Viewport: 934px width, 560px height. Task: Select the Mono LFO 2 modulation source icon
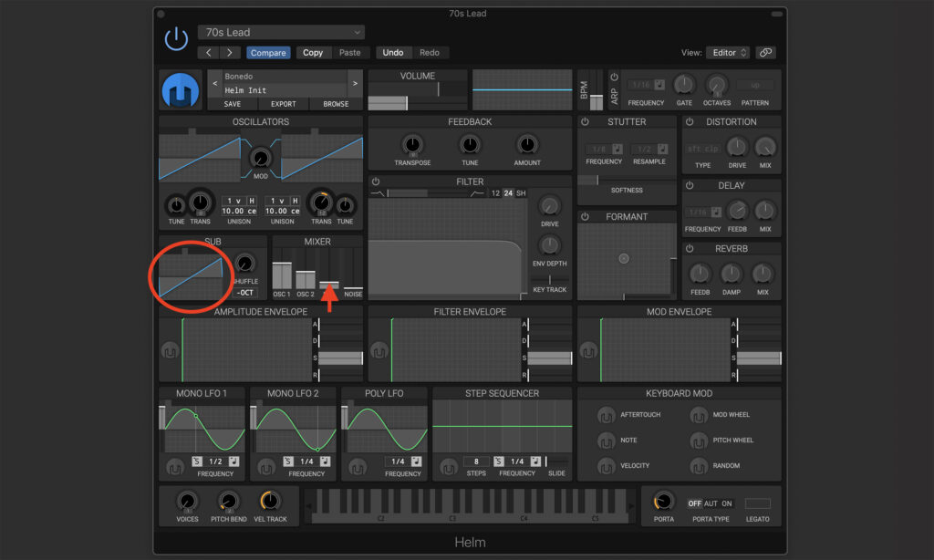266,468
